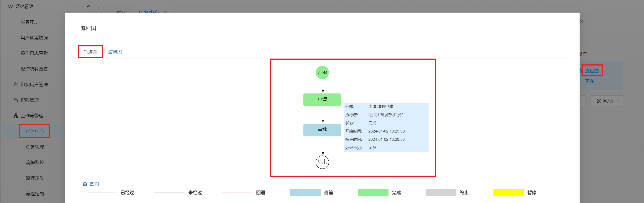Viewport: 644px width, 203px height.
Task: Click the 审批 node in the flowchart
Action: (322, 130)
